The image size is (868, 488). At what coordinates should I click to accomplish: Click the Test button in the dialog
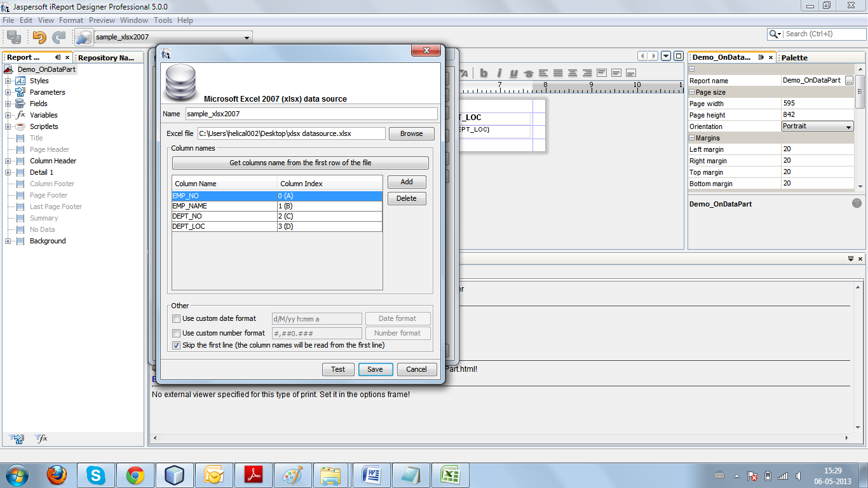click(338, 369)
